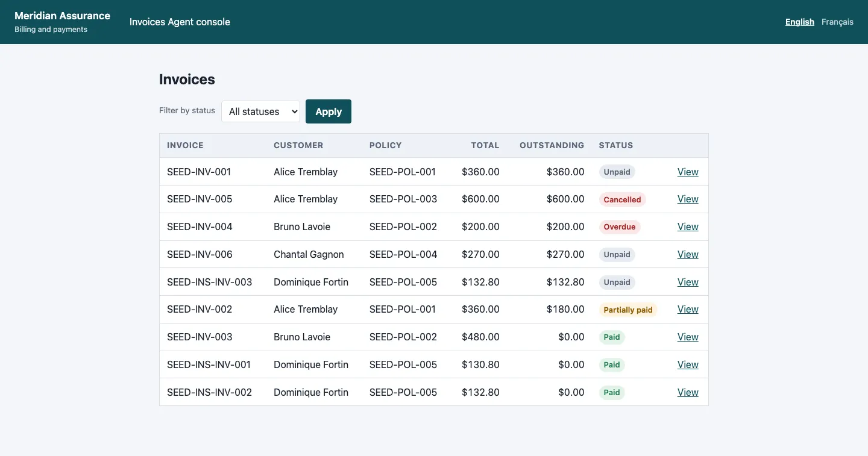
Task: Click Bruno Lavoie in SEED-INV-004 row
Action: pyautogui.click(x=302, y=226)
